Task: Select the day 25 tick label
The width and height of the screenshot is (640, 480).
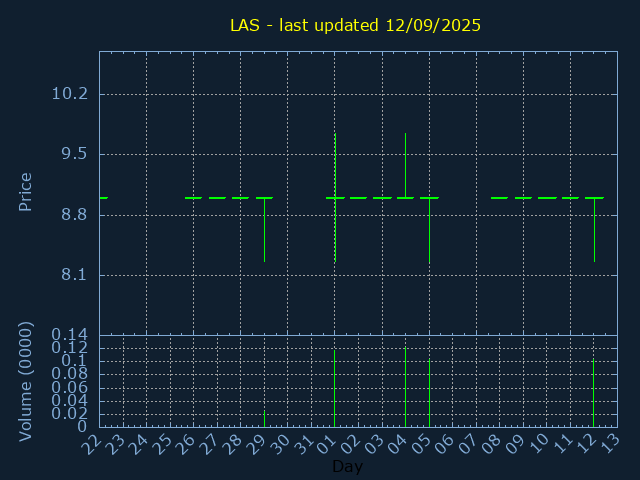Action: 161,444
